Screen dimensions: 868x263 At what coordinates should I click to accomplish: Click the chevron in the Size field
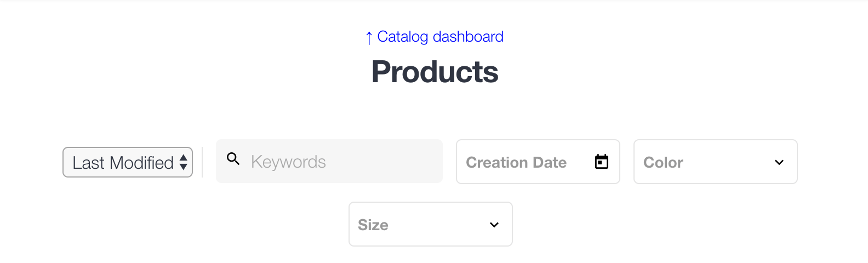tap(494, 225)
